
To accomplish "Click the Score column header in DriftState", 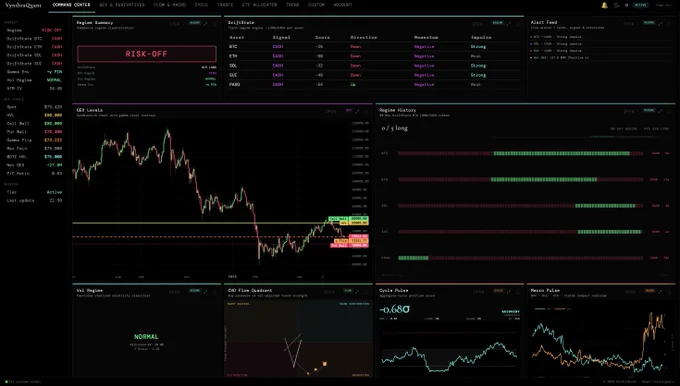I will (322, 37).
